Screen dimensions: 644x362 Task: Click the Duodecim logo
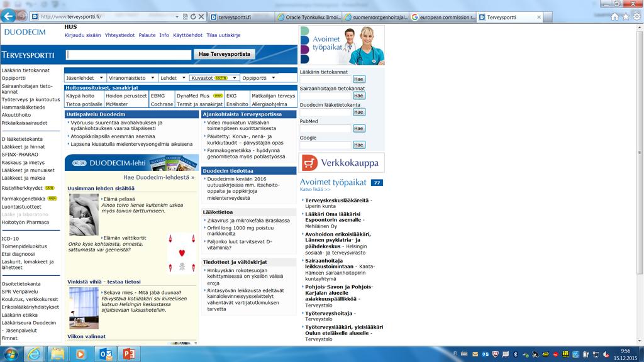point(25,32)
